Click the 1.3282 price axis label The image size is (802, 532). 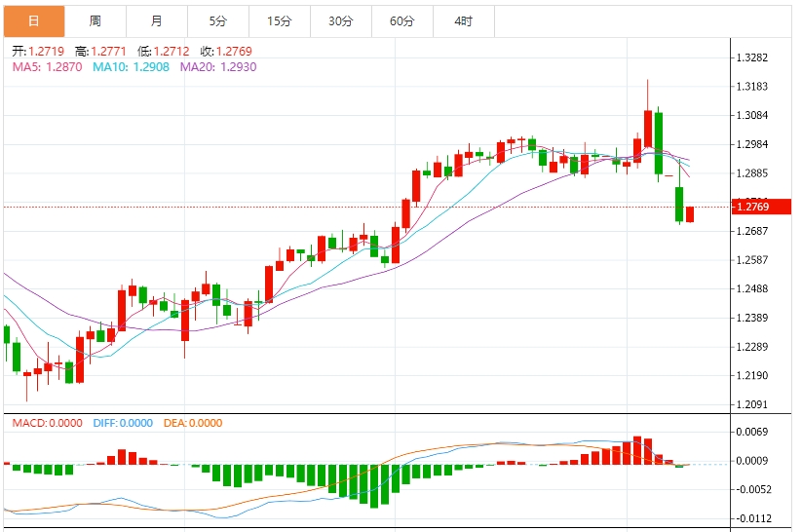click(752, 57)
